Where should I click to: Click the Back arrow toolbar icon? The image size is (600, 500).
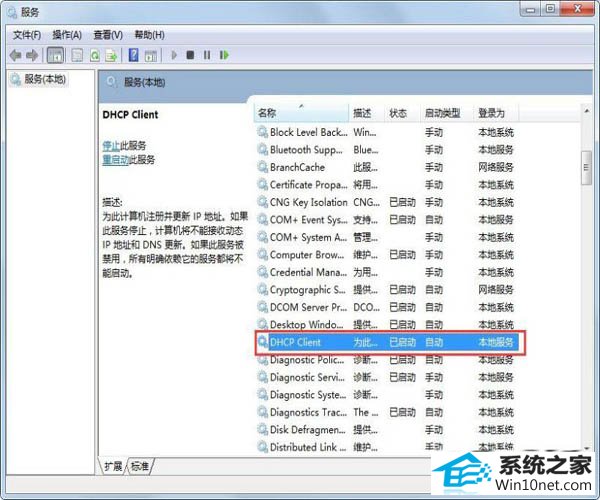pos(15,55)
